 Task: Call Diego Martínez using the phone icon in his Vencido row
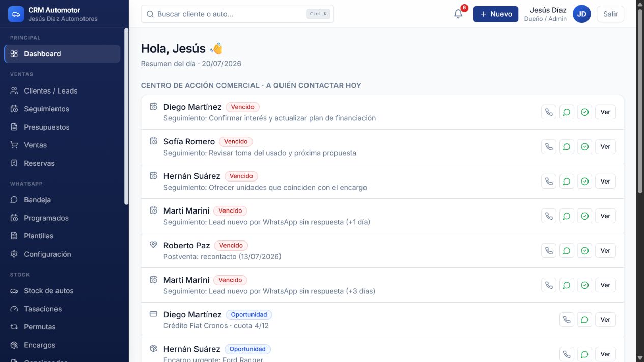click(x=549, y=112)
